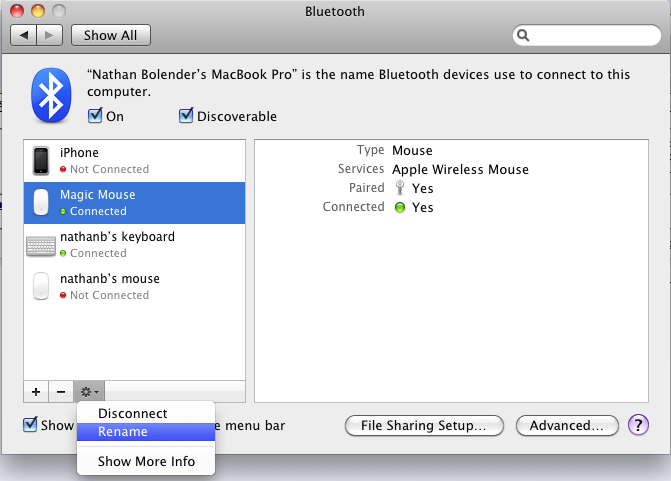The width and height of the screenshot is (671, 481).
Task: Click the large blue Bluetooth logo icon
Action: pos(51,95)
